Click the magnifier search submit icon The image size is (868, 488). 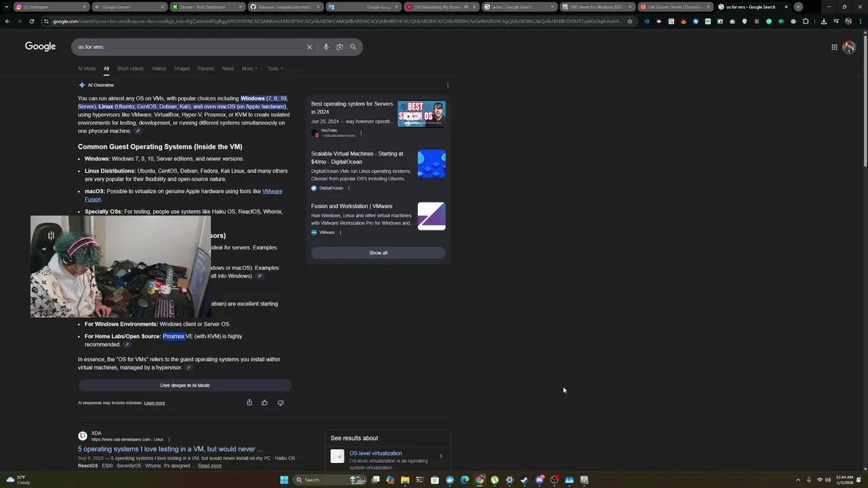click(353, 47)
